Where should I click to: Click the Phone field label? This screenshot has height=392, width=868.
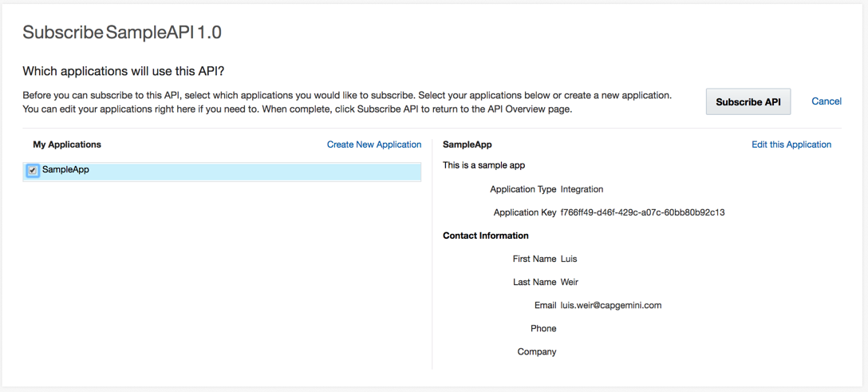[x=543, y=328]
